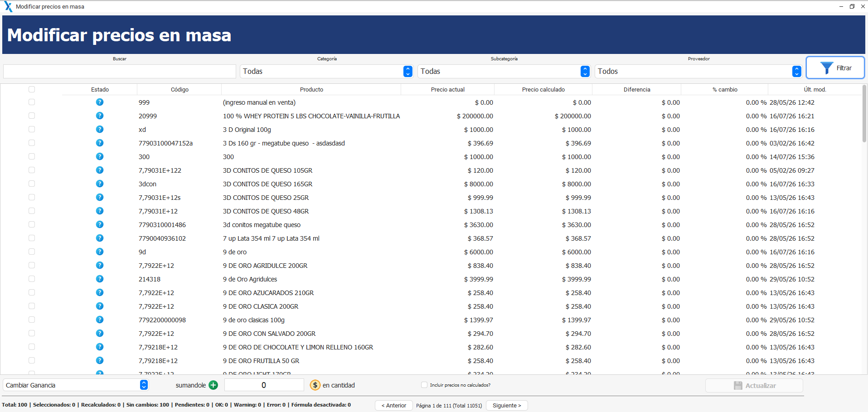
Task: Sort by Estado column header
Action: [x=100, y=90]
